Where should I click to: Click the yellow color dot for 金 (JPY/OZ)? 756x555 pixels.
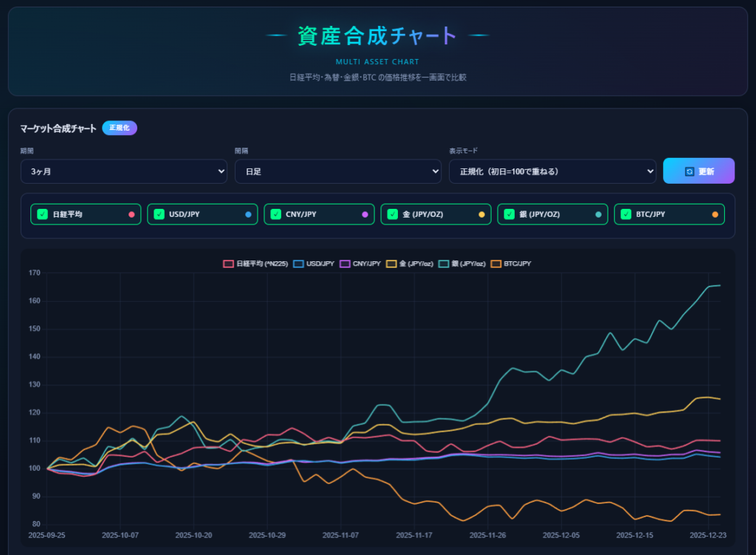[x=482, y=215]
